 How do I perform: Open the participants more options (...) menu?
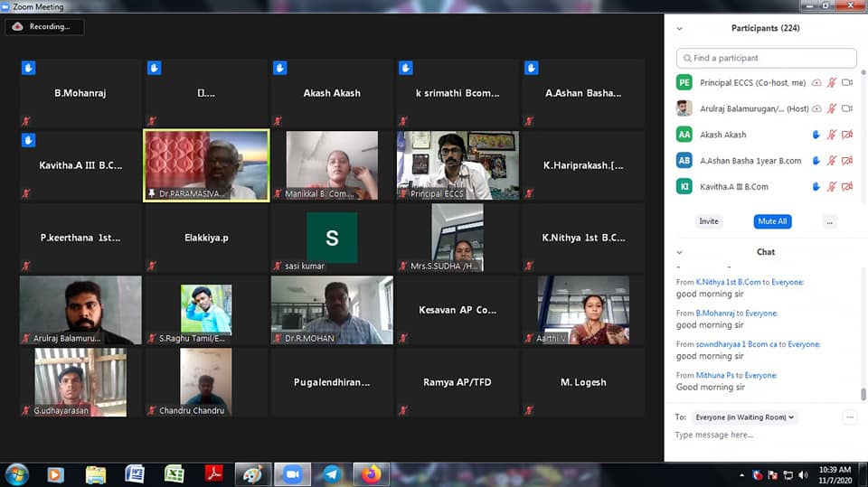click(x=830, y=221)
